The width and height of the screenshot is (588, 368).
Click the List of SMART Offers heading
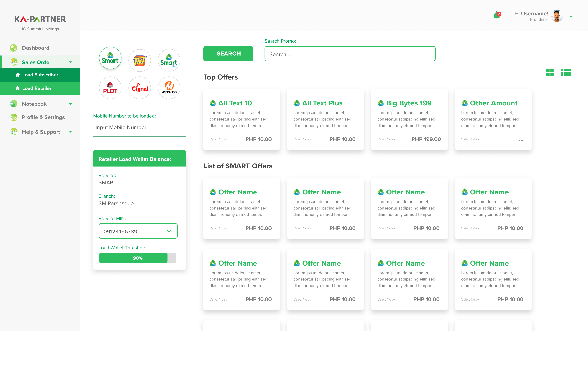(x=238, y=166)
